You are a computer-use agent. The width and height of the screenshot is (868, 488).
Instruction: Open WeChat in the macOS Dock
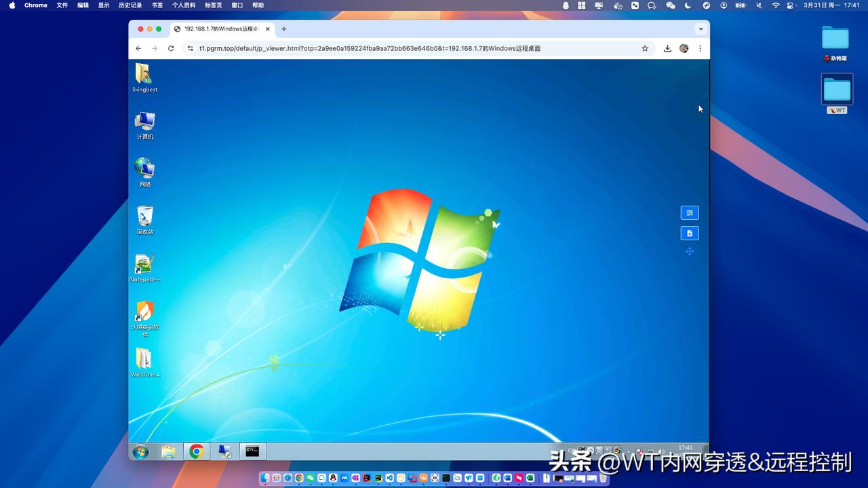pos(311,478)
